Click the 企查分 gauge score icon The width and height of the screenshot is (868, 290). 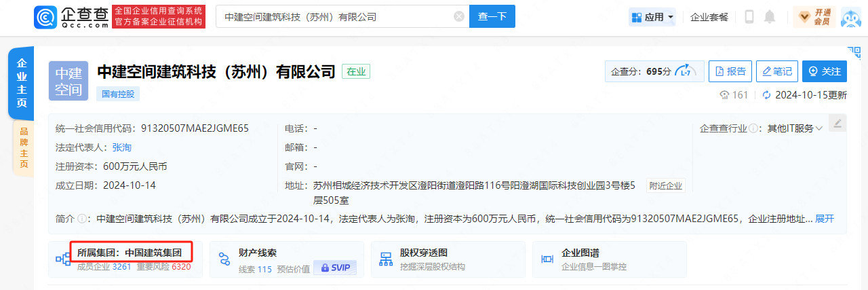point(686,71)
